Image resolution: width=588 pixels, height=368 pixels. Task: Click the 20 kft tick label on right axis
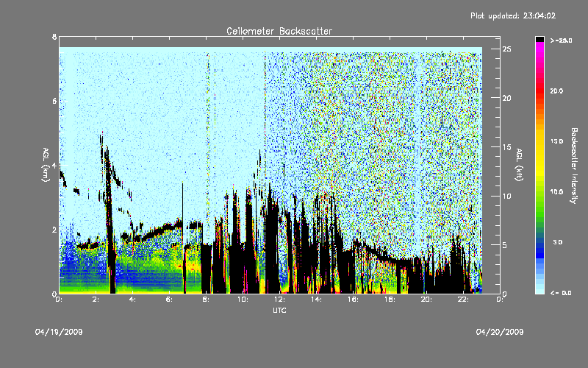coord(506,98)
